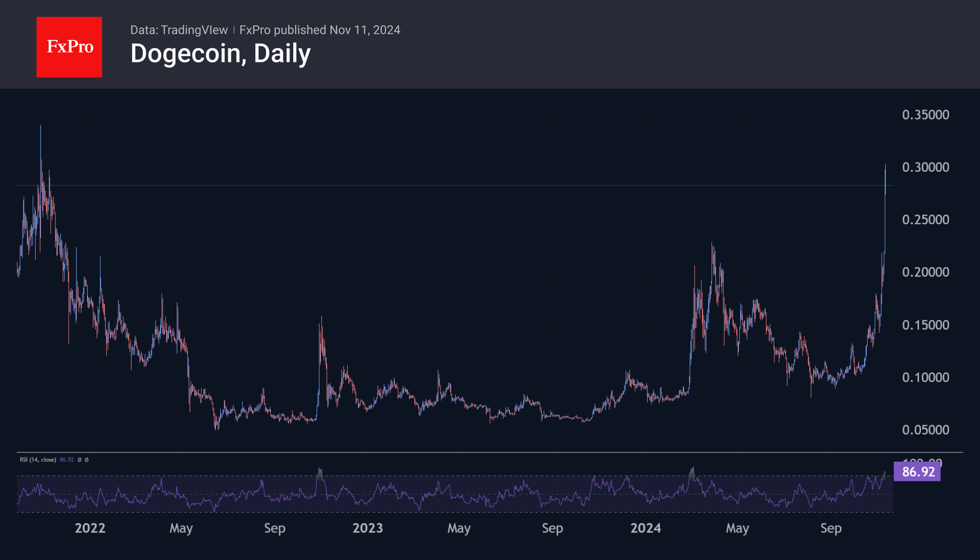This screenshot has height=560, width=980.
Task: Click the Data: TradingView attribution text
Action: (178, 30)
